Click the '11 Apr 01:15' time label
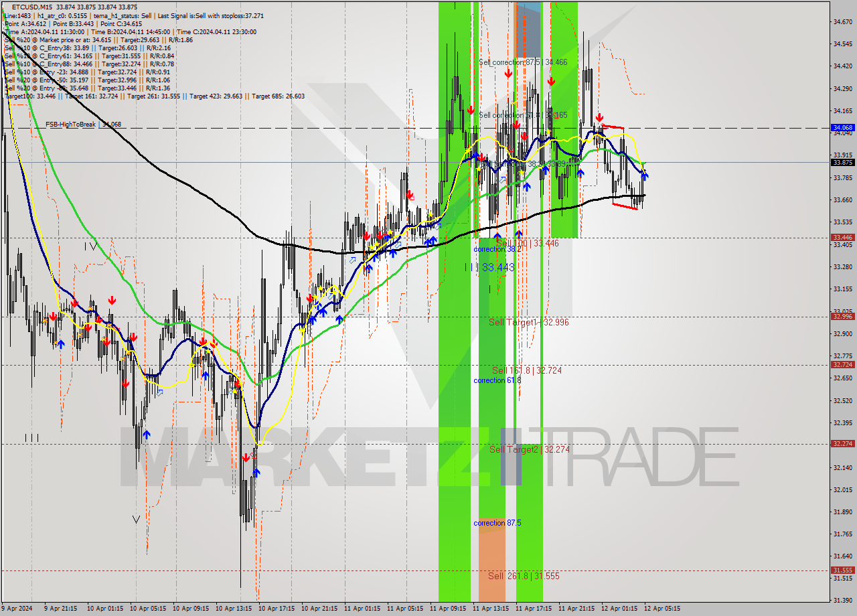The image size is (857, 616). coord(362,609)
